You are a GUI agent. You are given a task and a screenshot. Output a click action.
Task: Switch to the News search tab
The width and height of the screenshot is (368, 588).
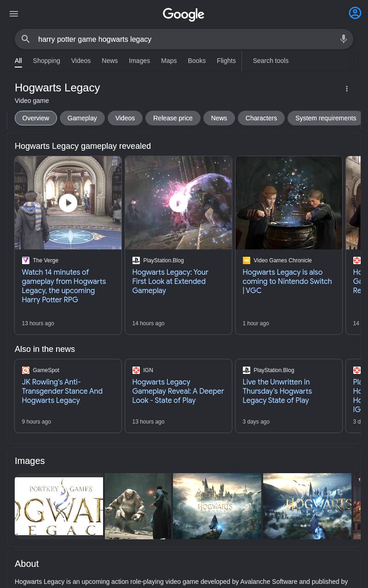point(110,61)
